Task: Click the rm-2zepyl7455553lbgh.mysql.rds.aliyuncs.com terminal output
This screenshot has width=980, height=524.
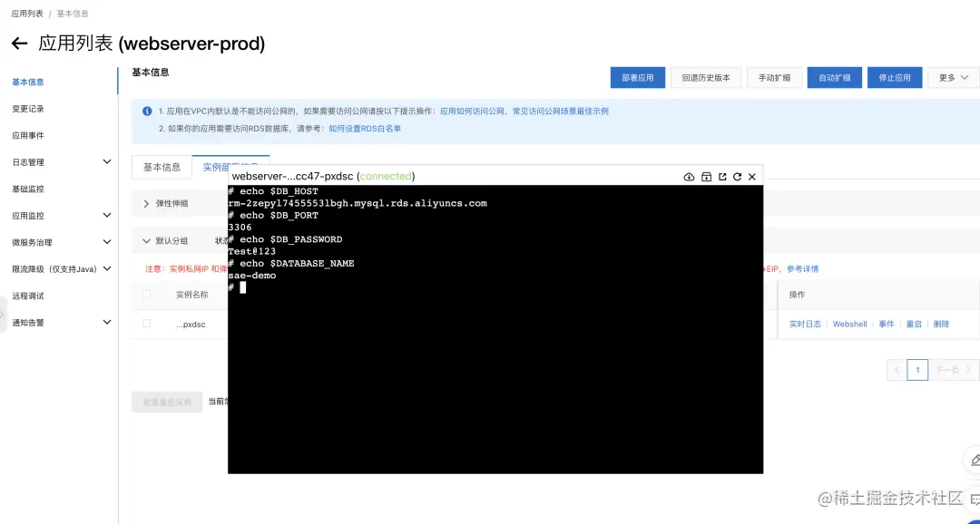Action: (x=358, y=204)
